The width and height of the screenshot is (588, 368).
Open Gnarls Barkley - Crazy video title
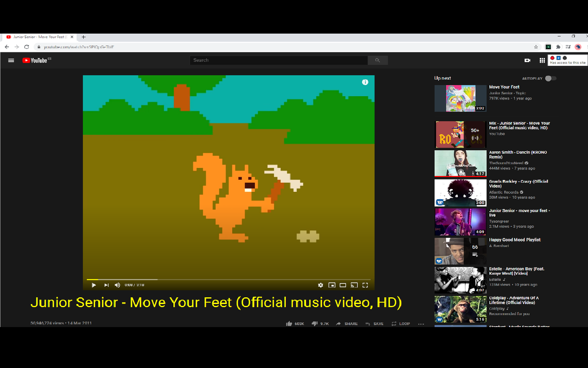pos(519,184)
